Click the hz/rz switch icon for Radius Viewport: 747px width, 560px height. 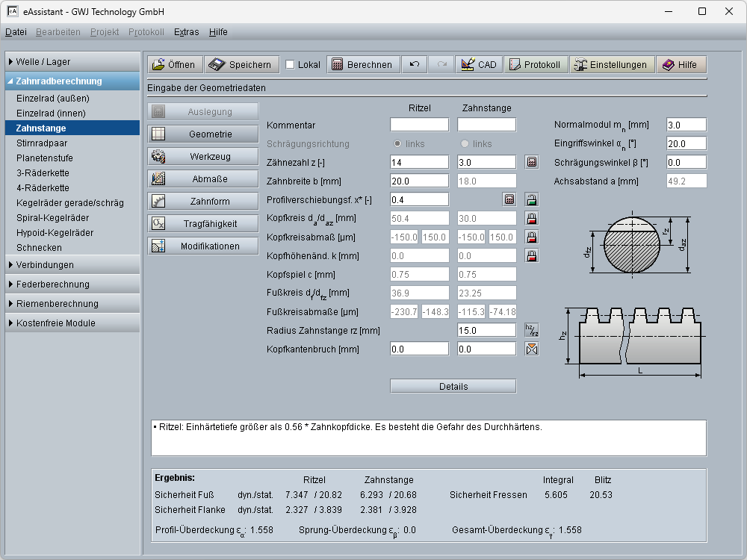531,330
